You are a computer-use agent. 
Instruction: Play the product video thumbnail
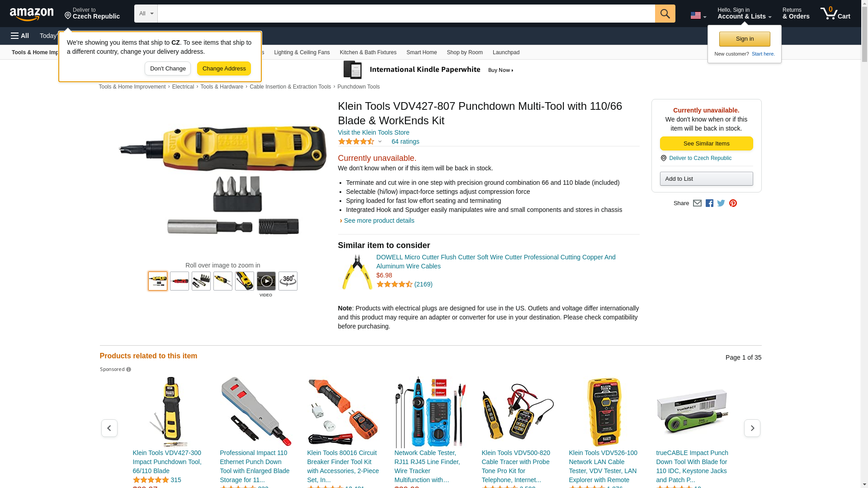266,281
